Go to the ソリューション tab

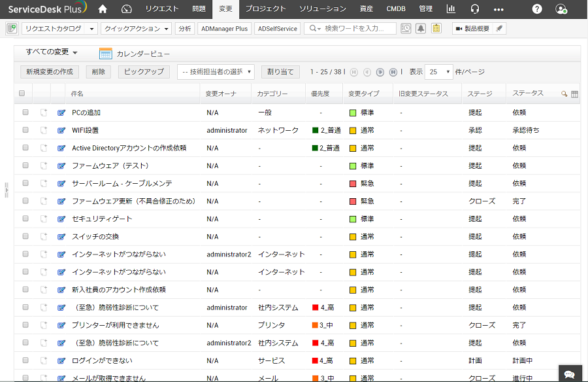coord(323,9)
